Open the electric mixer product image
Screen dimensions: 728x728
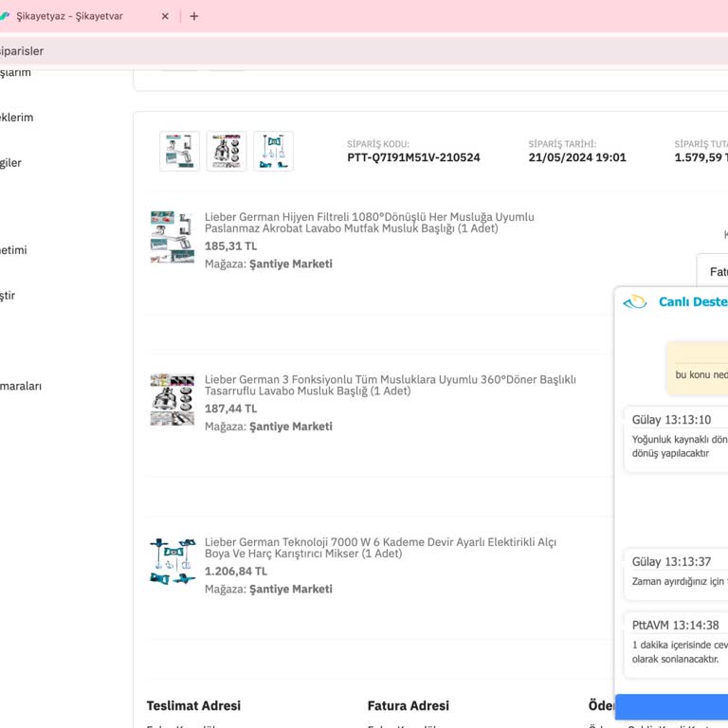click(x=172, y=561)
